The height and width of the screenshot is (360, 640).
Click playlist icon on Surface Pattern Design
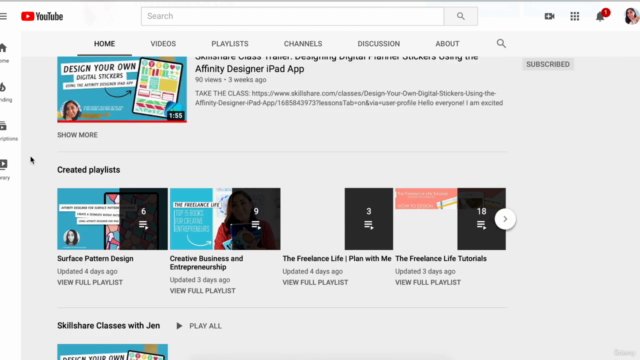[143, 224]
